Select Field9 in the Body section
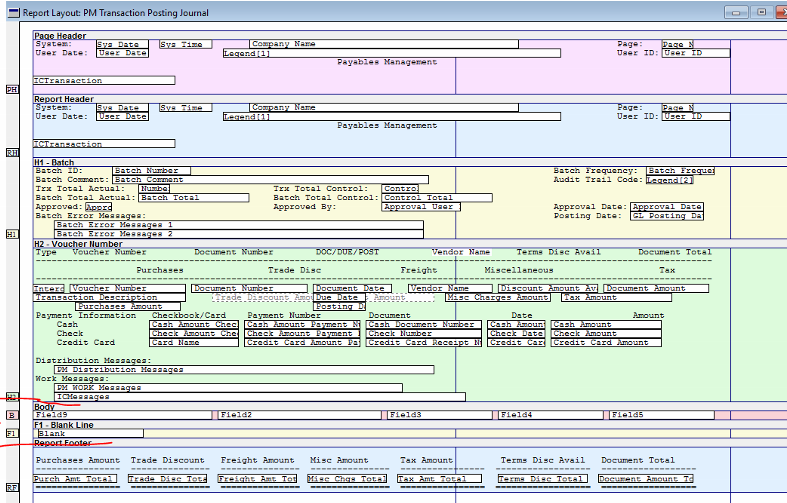This screenshot has height=503, width=787. [122, 415]
